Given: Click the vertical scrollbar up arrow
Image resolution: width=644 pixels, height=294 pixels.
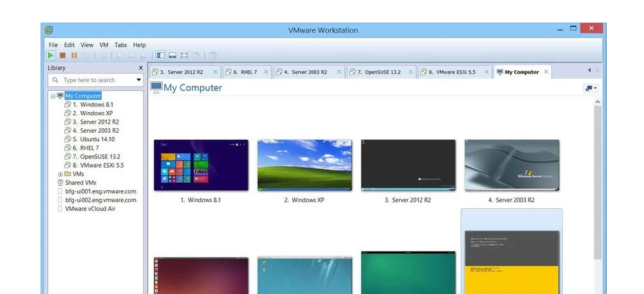Looking at the screenshot, I should [x=597, y=102].
